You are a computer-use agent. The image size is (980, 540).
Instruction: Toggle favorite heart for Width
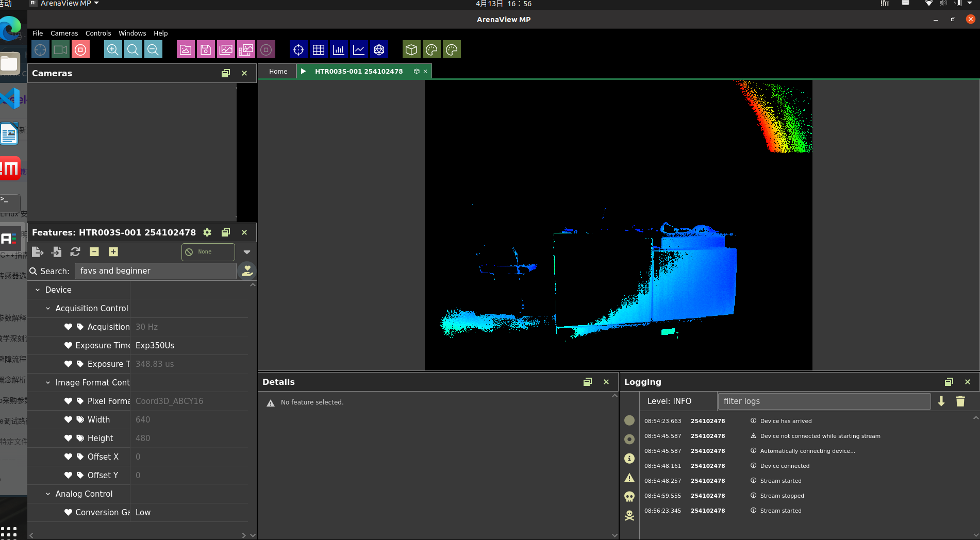click(68, 419)
